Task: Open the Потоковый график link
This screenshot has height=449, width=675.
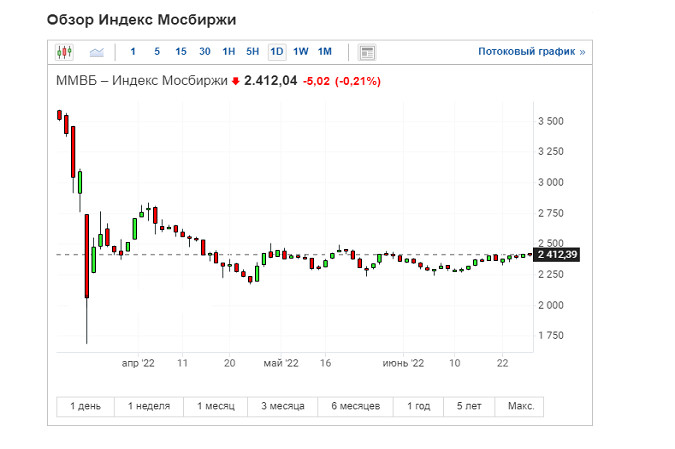Action: click(x=532, y=52)
